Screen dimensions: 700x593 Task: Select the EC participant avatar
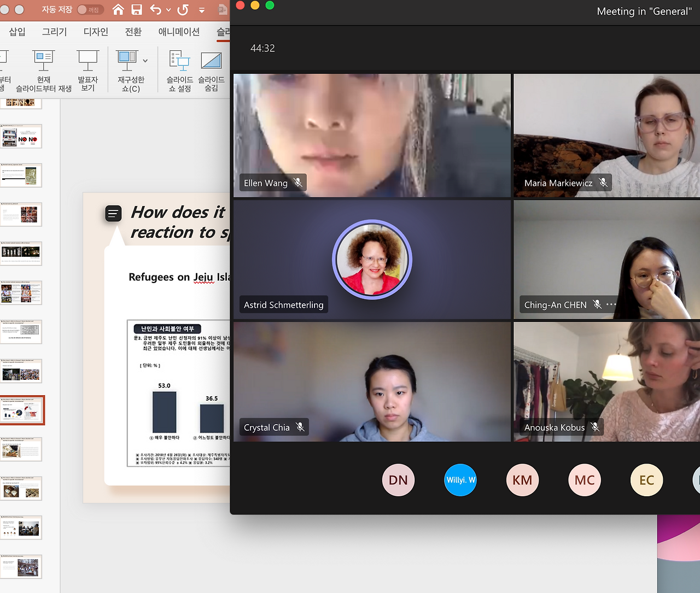[647, 480]
